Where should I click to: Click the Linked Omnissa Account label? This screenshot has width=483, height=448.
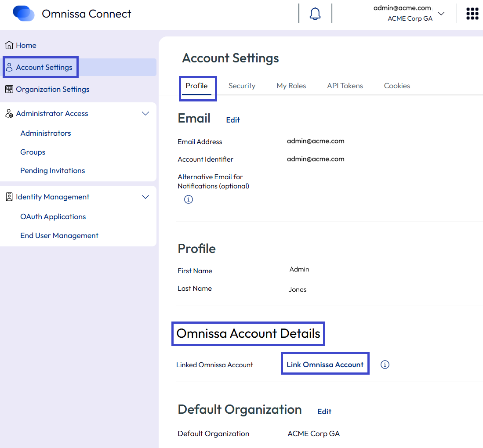click(x=214, y=365)
